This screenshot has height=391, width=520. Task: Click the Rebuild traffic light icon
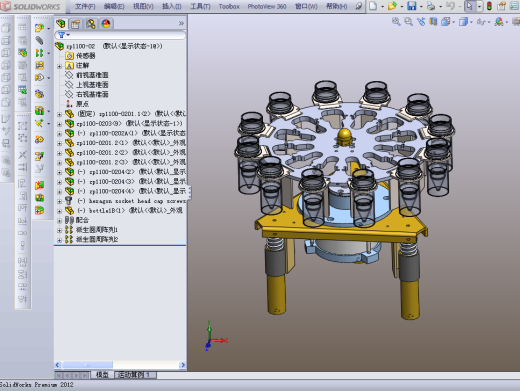tap(489, 6)
